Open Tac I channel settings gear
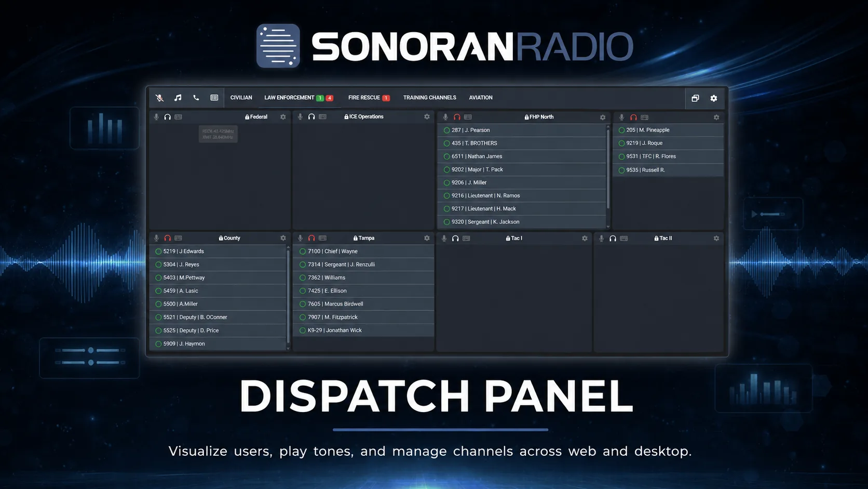Screen dimensions: 868x489 click(x=585, y=239)
